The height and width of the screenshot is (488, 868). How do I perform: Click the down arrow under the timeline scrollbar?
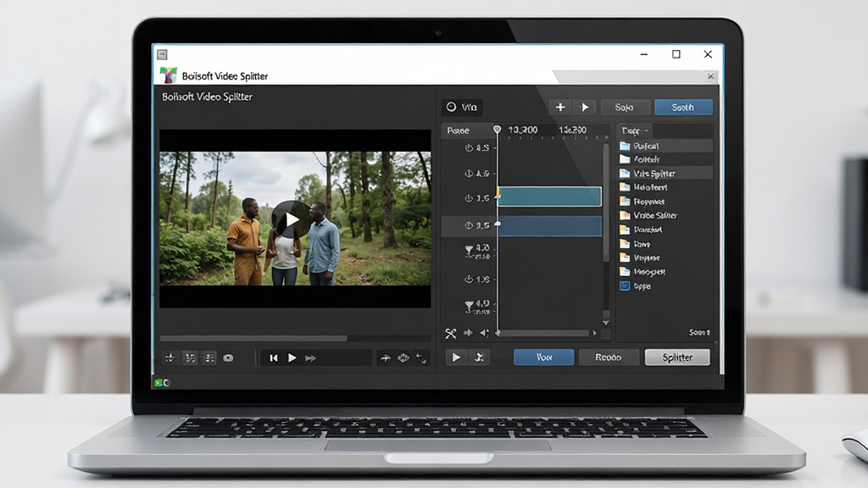tap(605, 323)
